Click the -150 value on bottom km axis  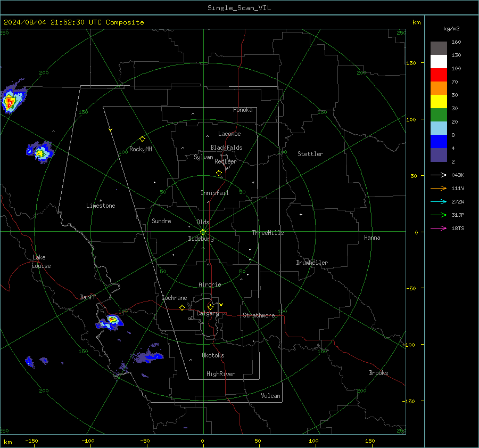[x=31, y=441]
